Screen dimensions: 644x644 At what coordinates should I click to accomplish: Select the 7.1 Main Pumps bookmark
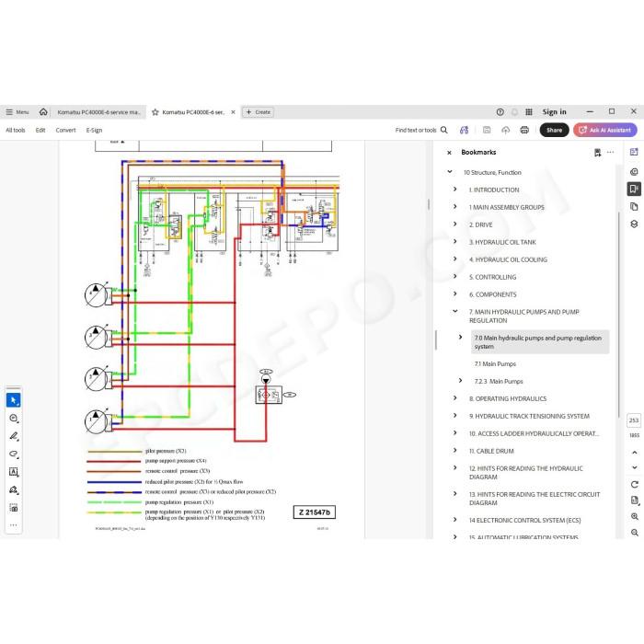click(x=495, y=364)
